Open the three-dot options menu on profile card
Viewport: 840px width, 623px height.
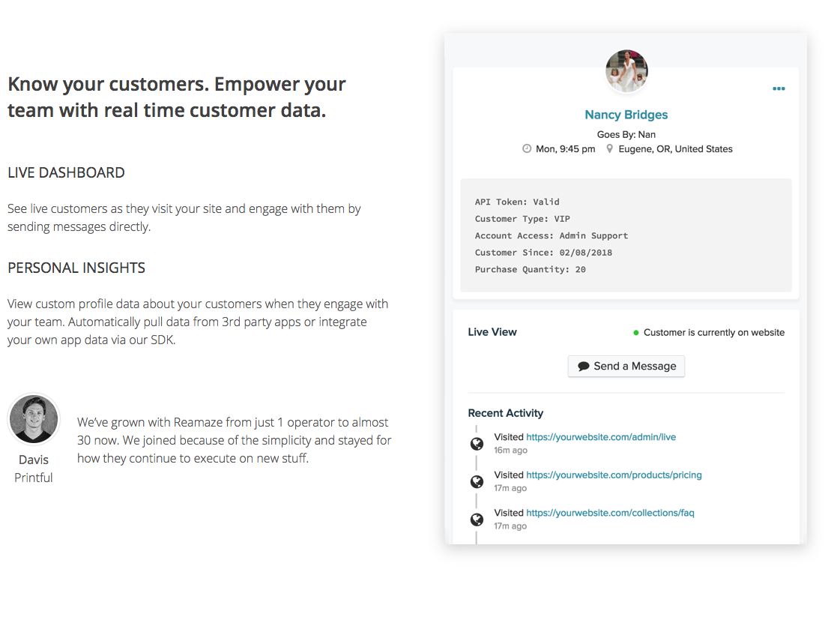click(x=779, y=88)
